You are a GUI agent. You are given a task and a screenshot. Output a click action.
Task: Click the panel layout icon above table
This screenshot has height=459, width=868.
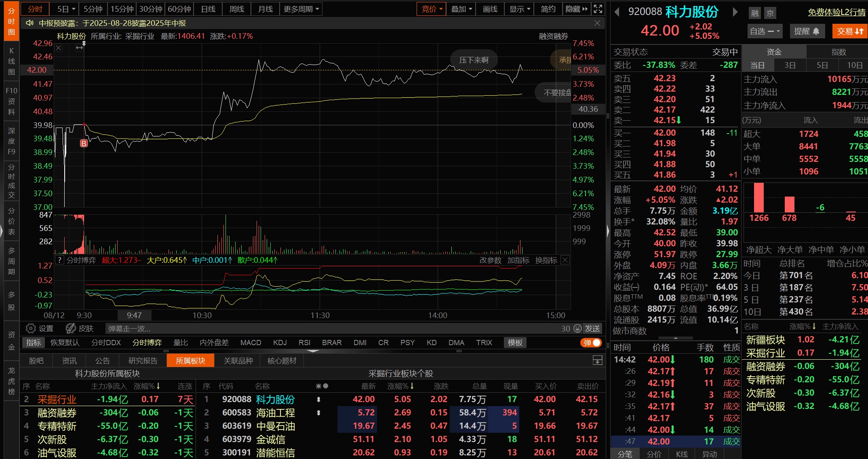point(597,360)
